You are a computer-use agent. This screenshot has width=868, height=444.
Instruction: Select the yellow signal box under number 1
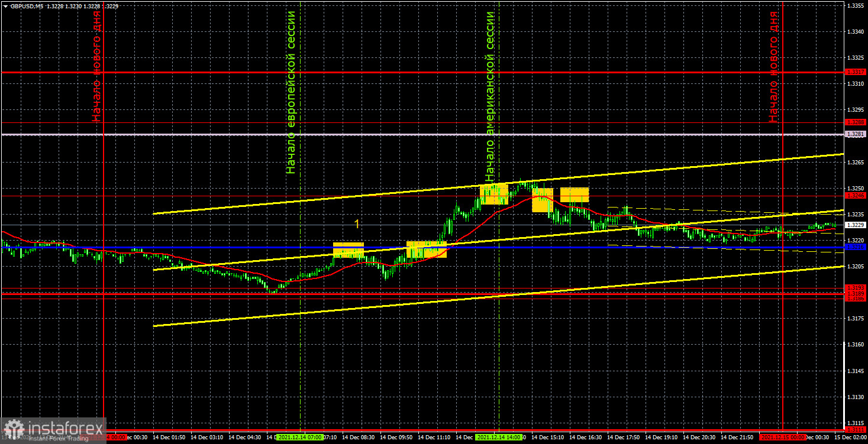pos(349,249)
